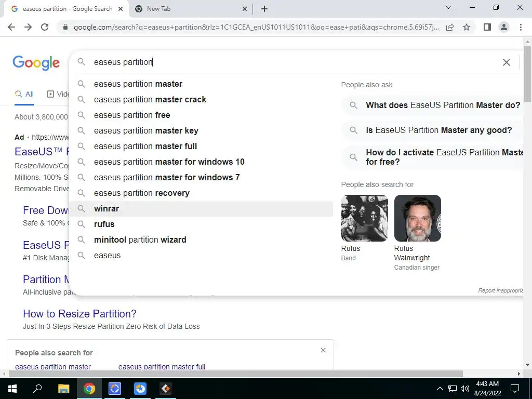Click the browser forward arrow
This screenshot has height=399, width=532.
28,27
